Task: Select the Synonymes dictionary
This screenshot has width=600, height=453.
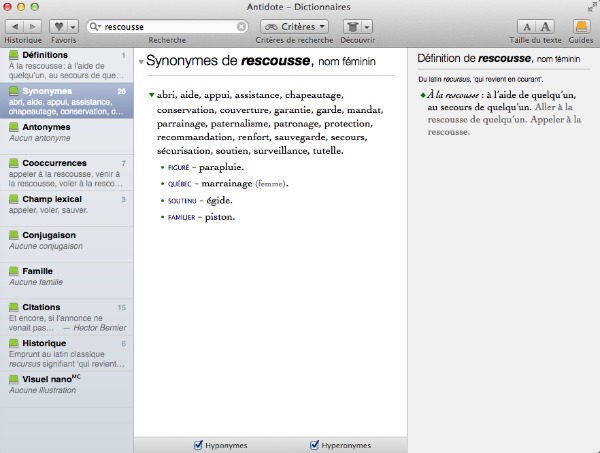Action: click(x=67, y=101)
